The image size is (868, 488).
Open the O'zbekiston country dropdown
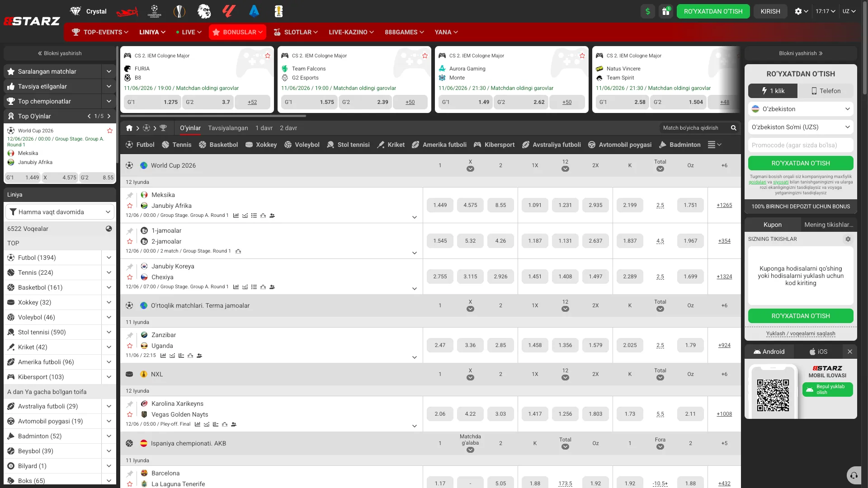[x=801, y=109]
